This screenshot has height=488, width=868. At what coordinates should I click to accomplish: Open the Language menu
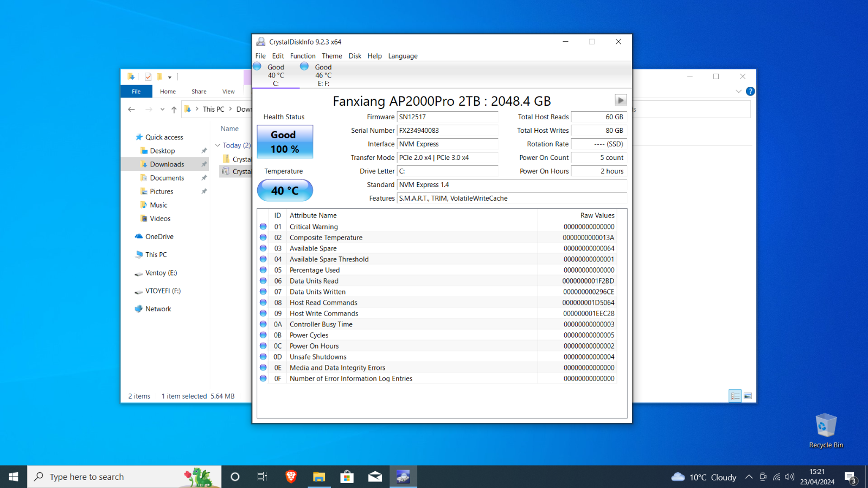[403, 56]
